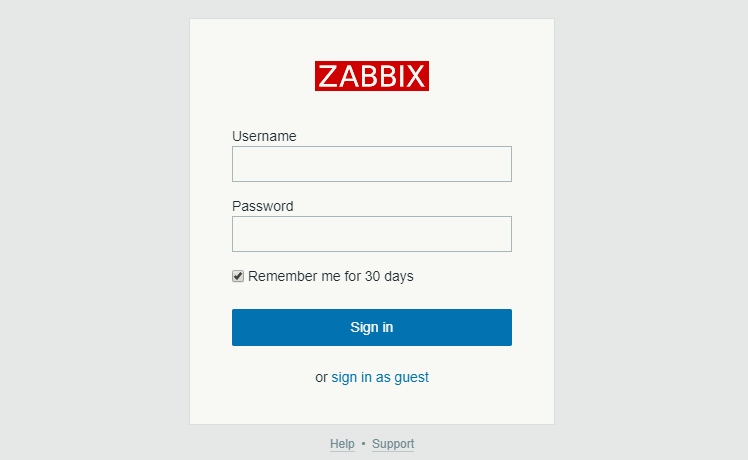Viewport: 748px width, 460px height.
Task: Click the Remember me for 30 days label
Action: tap(330, 276)
